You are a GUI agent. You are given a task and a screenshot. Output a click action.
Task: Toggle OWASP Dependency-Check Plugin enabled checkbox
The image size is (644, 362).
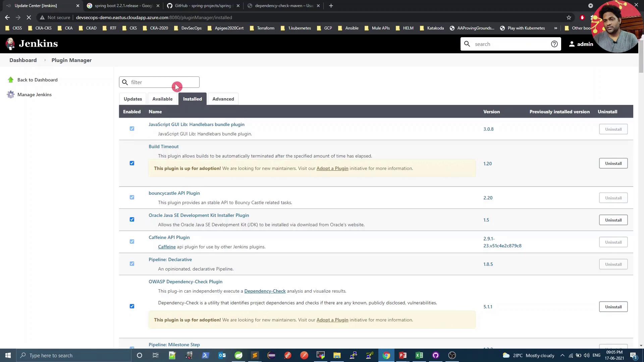click(132, 306)
